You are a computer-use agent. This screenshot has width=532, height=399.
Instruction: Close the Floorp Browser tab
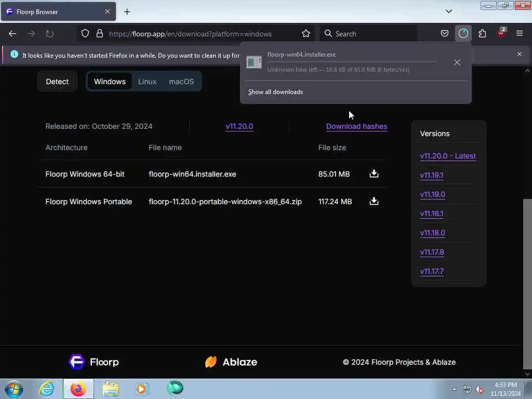108,12
